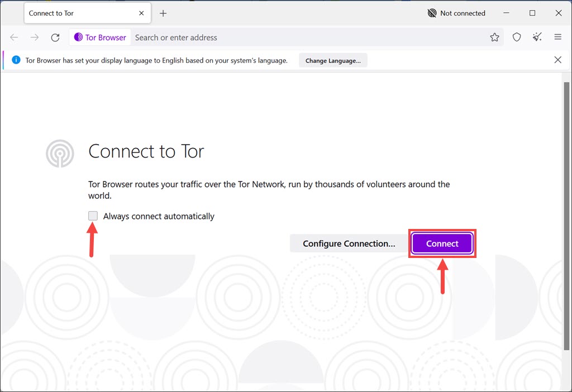The height and width of the screenshot is (392, 572).
Task: Close the Connect to Tor tab
Action: (x=141, y=12)
